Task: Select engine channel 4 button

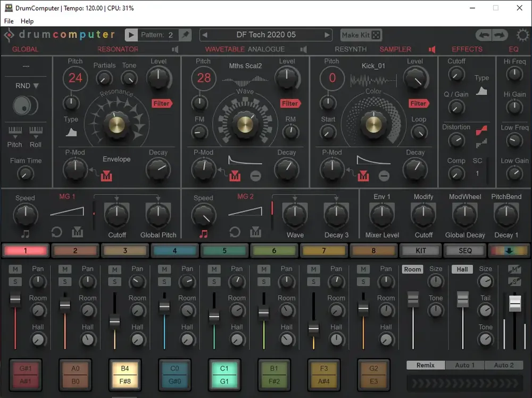Action: [174, 251]
